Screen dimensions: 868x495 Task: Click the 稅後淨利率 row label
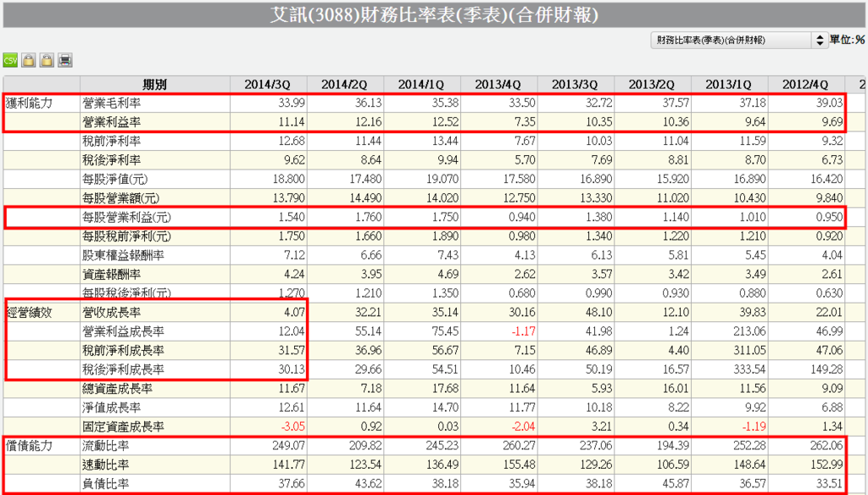coord(111,160)
